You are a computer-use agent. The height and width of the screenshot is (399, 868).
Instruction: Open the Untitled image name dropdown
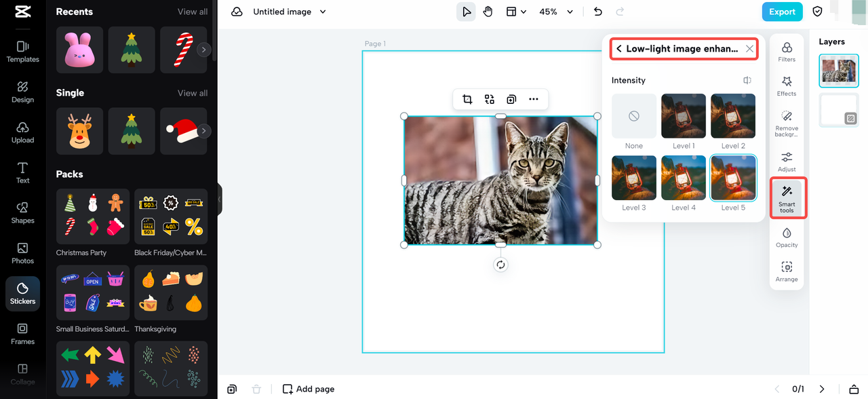coord(323,12)
